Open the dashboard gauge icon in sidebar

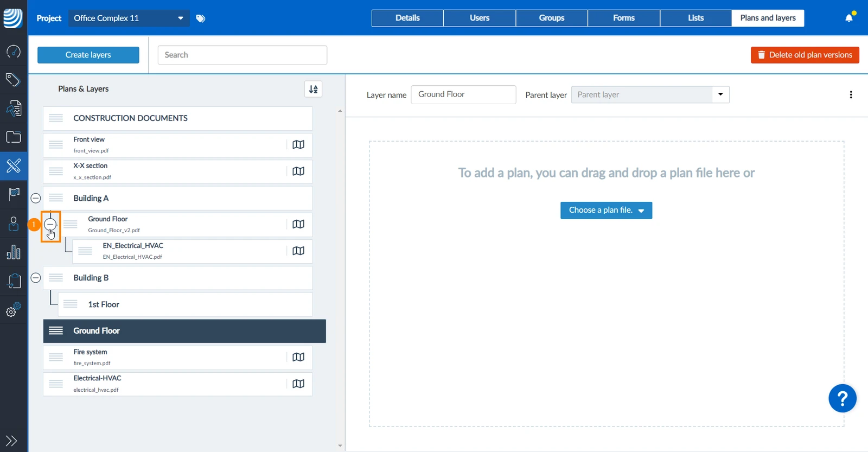(x=13, y=52)
